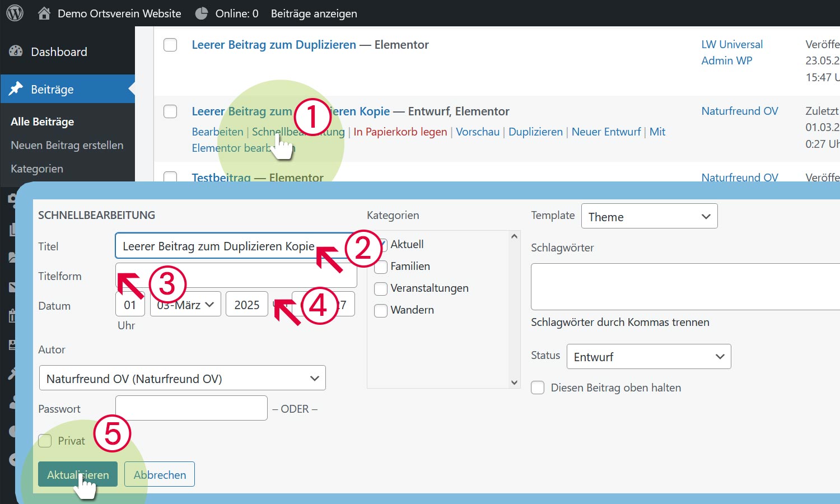Select 'Neuen Beitrag erstellen' in sidebar
The width and height of the screenshot is (840, 504).
click(x=67, y=145)
